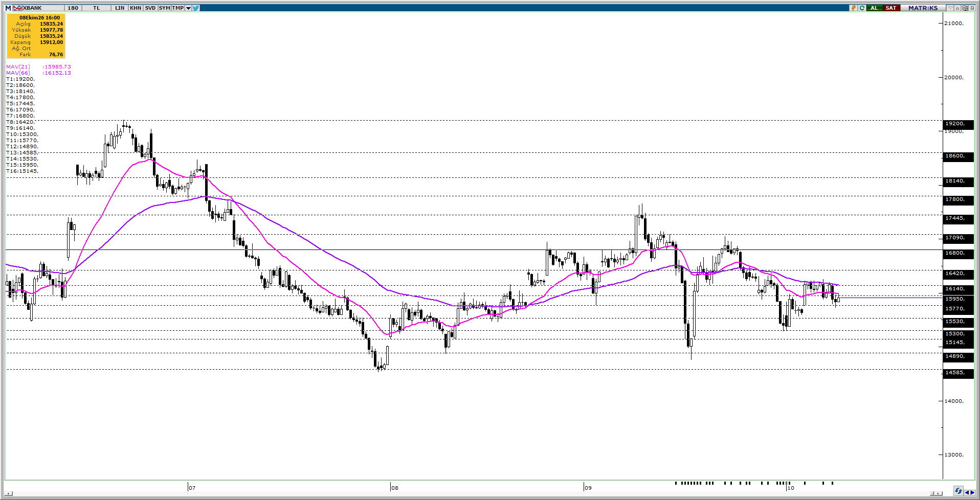Click the green refresh chart icon

tap(862, 8)
